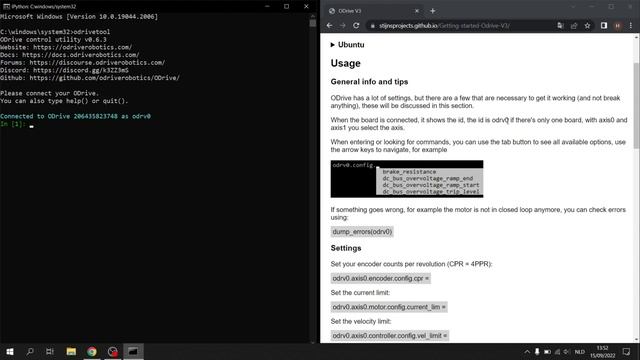
Task: Click the terminal window scrollbar thumb
Action: (x=313, y=23)
